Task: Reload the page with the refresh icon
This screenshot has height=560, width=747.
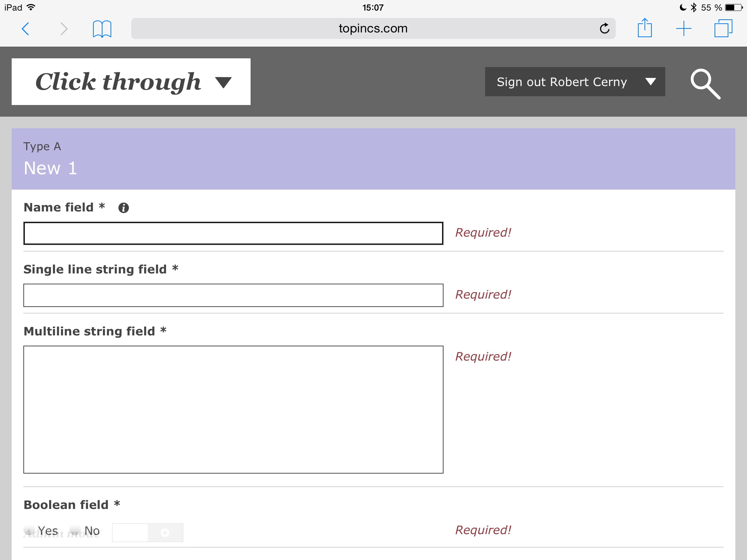Action: tap(604, 28)
